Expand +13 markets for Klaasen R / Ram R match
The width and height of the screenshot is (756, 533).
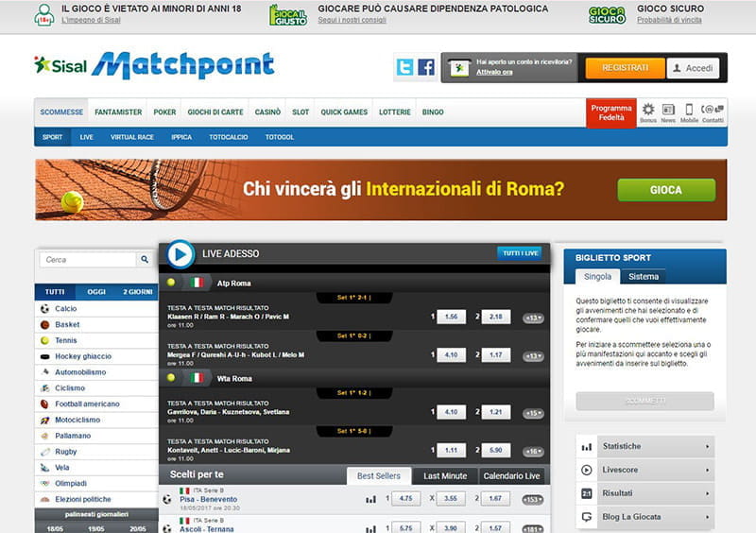pyautogui.click(x=533, y=318)
